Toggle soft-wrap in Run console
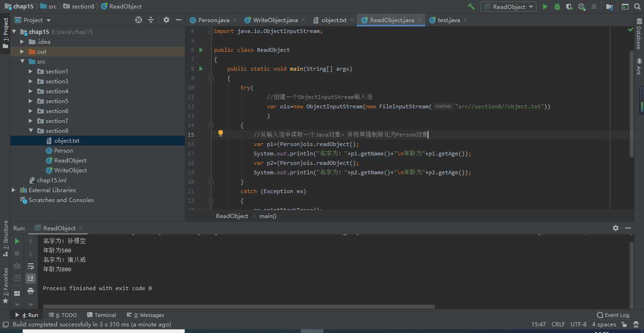The height and width of the screenshot is (333, 644). [x=31, y=266]
